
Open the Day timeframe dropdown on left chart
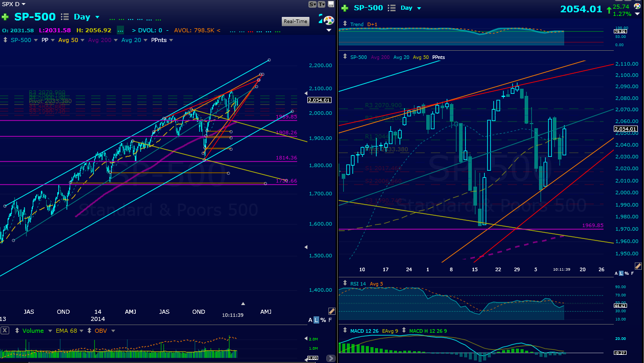(x=97, y=17)
